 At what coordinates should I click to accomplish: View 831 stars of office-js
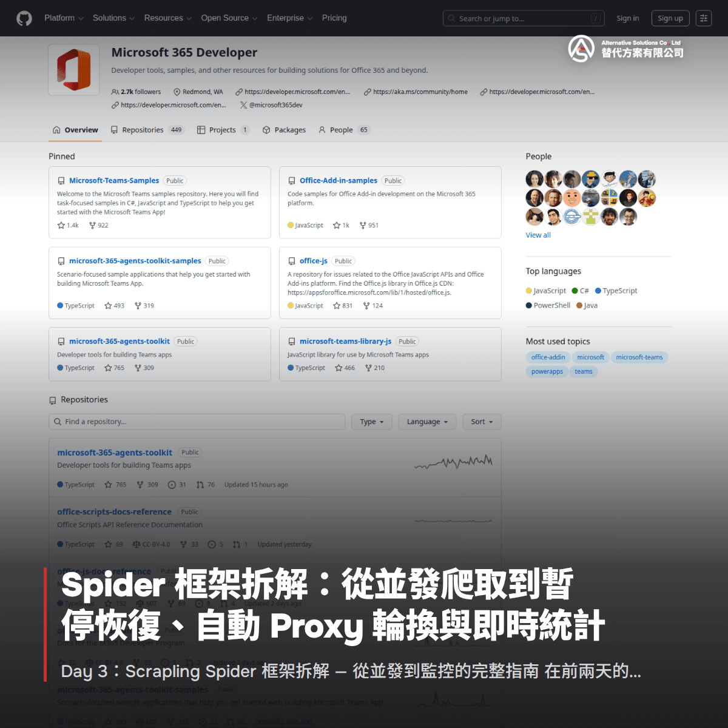pyautogui.click(x=343, y=306)
